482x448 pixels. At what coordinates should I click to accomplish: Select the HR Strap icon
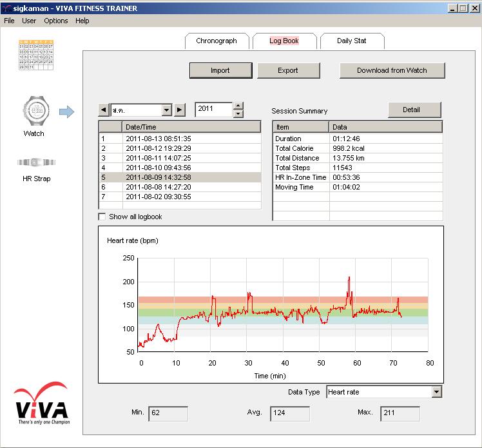click(34, 162)
